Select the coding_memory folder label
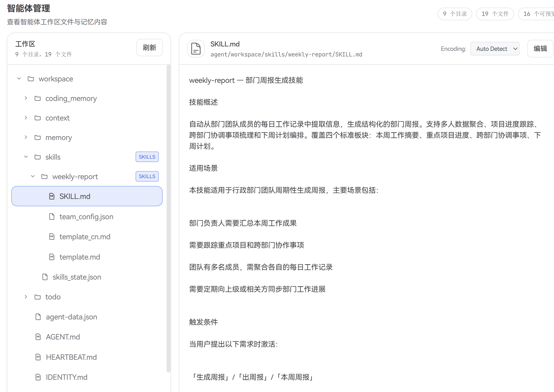 tap(71, 98)
